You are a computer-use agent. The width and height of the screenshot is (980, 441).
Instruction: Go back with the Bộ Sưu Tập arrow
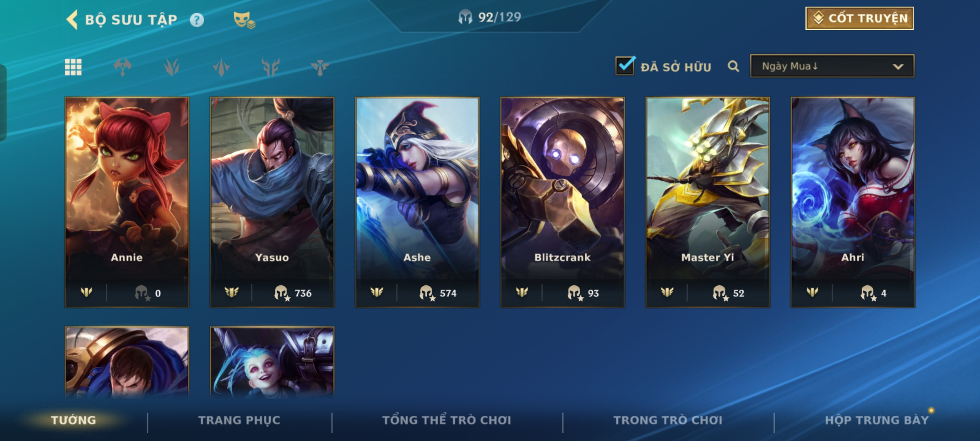point(72,20)
